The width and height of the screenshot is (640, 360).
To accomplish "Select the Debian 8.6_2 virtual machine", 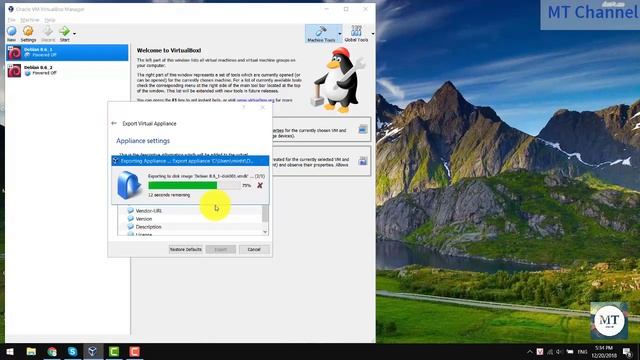I will pyautogui.click(x=67, y=70).
